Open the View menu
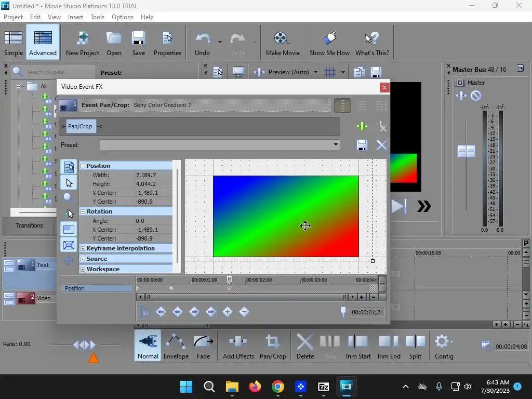532x399 pixels. coord(54,17)
